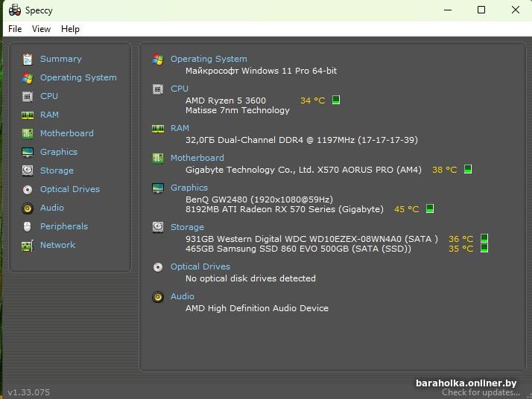Open the Graphics section from sidebar
The height and width of the screenshot is (399, 532).
[x=59, y=152]
